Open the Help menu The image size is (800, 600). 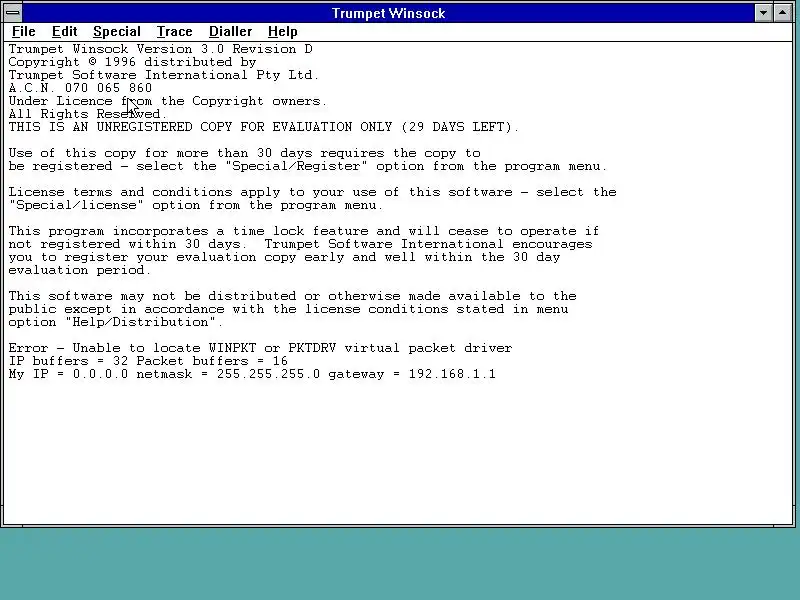(283, 32)
